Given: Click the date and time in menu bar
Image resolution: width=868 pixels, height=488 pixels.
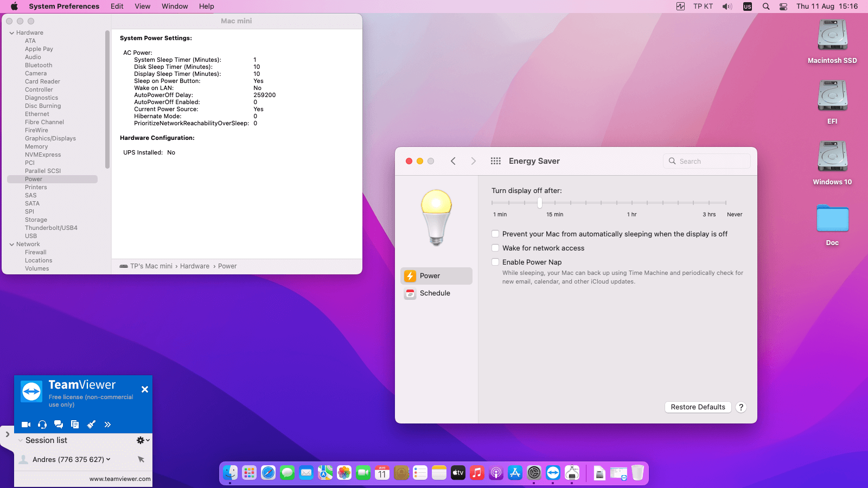Looking at the screenshot, I should (x=827, y=7).
